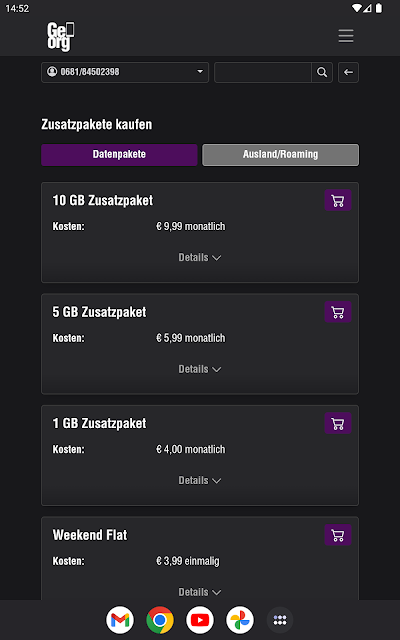Viewport: 400px width, 640px height.
Task: Open Gmail from the dock
Action: (120, 620)
